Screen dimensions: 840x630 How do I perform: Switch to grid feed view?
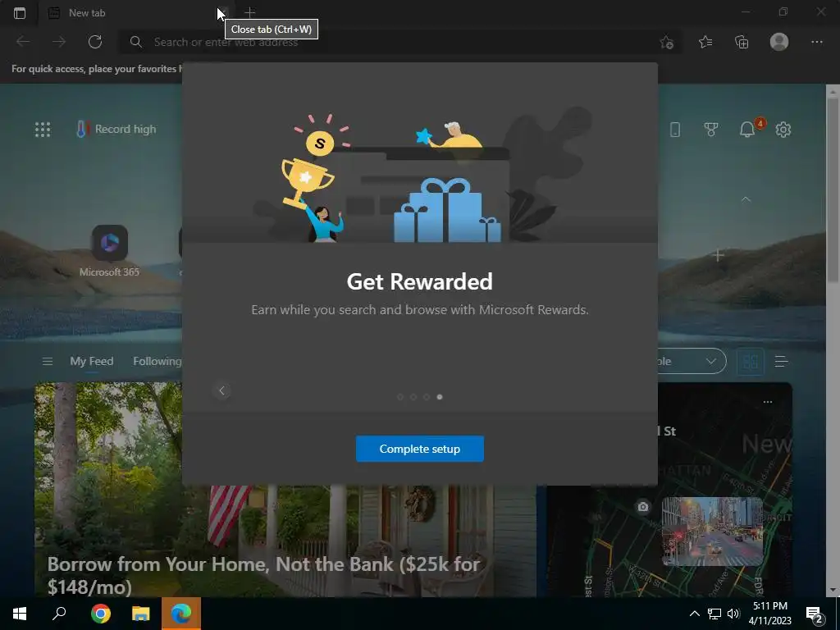(x=751, y=362)
